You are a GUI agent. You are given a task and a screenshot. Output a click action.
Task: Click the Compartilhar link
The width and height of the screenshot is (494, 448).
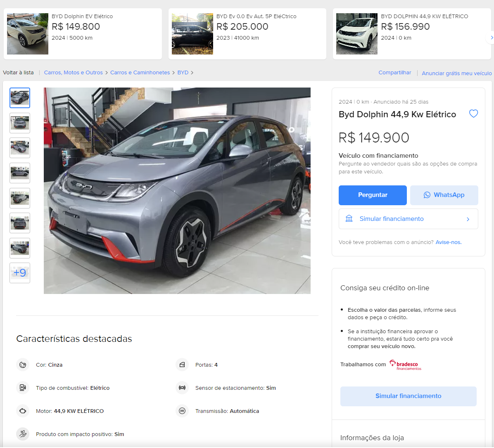click(x=394, y=72)
